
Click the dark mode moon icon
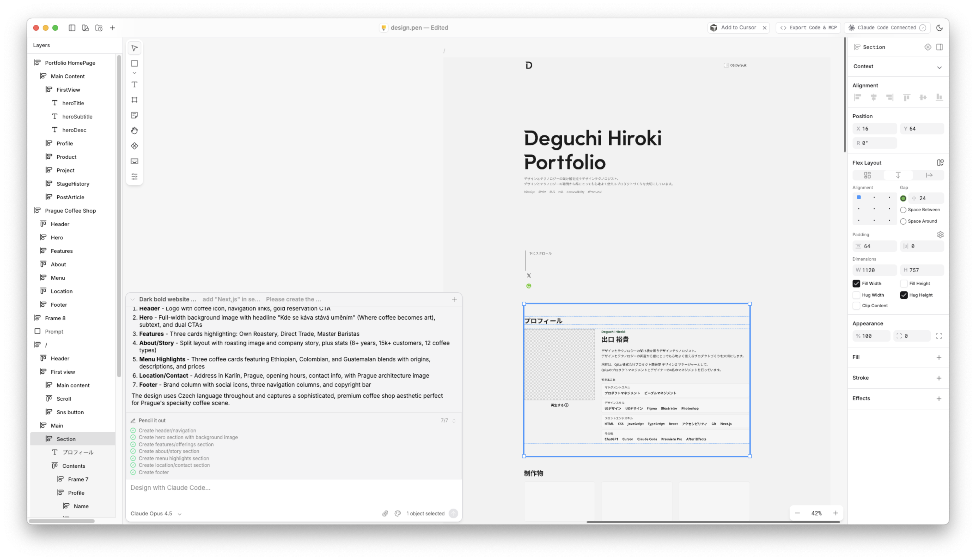click(x=939, y=28)
